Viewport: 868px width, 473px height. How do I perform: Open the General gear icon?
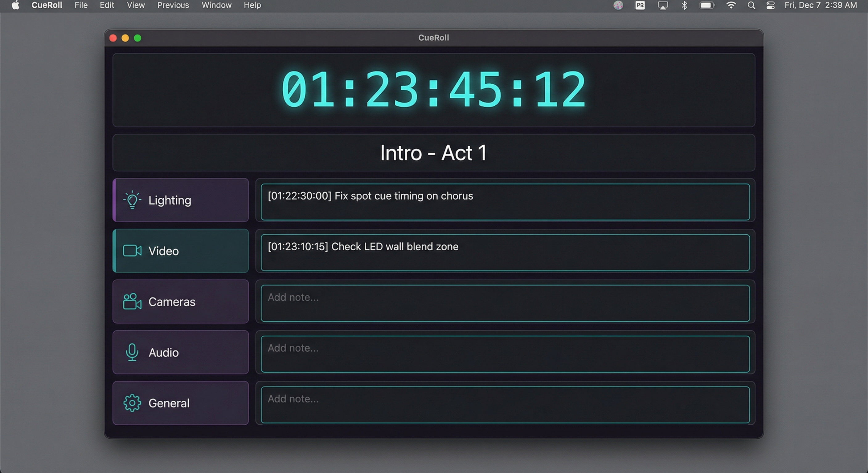[x=132, y=403]
